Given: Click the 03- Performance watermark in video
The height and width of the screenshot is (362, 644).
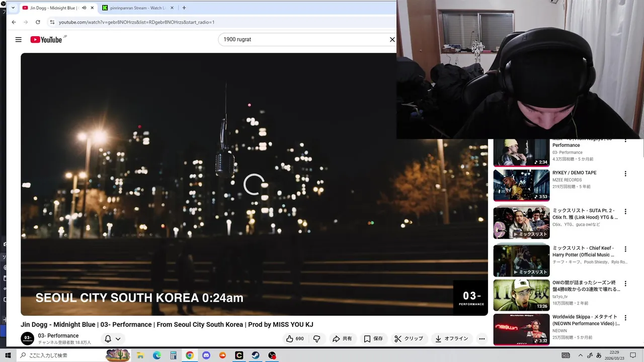Looking at the screenshot, I should pos(471,298).
